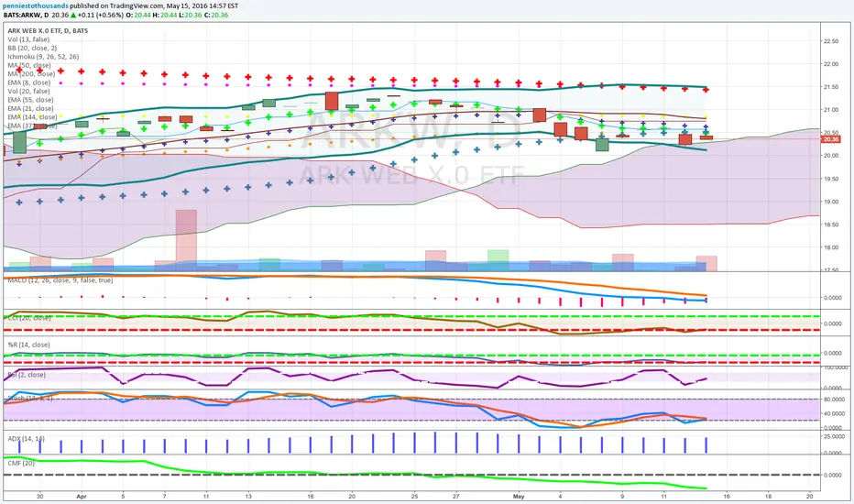Click the 25.0000 level on ADX axis
Screen dimensions: 854x504
(833, 437)
